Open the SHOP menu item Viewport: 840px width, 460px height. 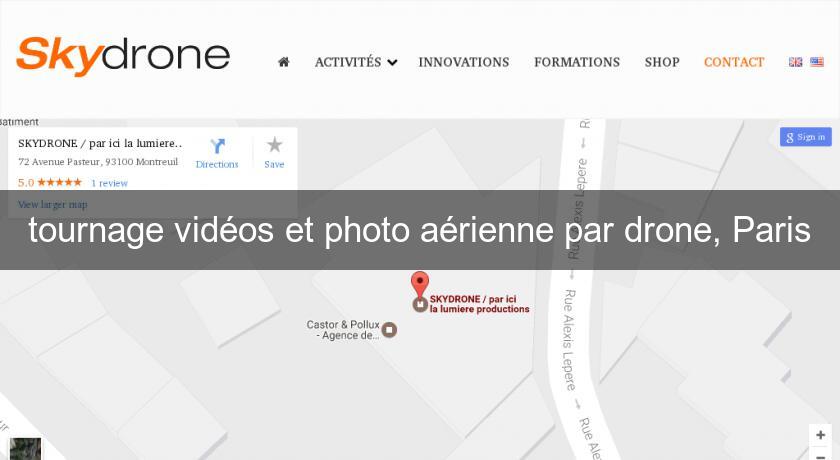pyautogui.click(x=662, y=62)
